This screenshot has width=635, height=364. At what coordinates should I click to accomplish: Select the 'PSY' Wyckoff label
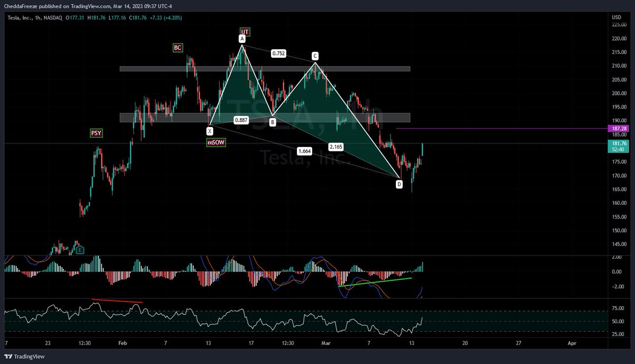tap(96, 133)
